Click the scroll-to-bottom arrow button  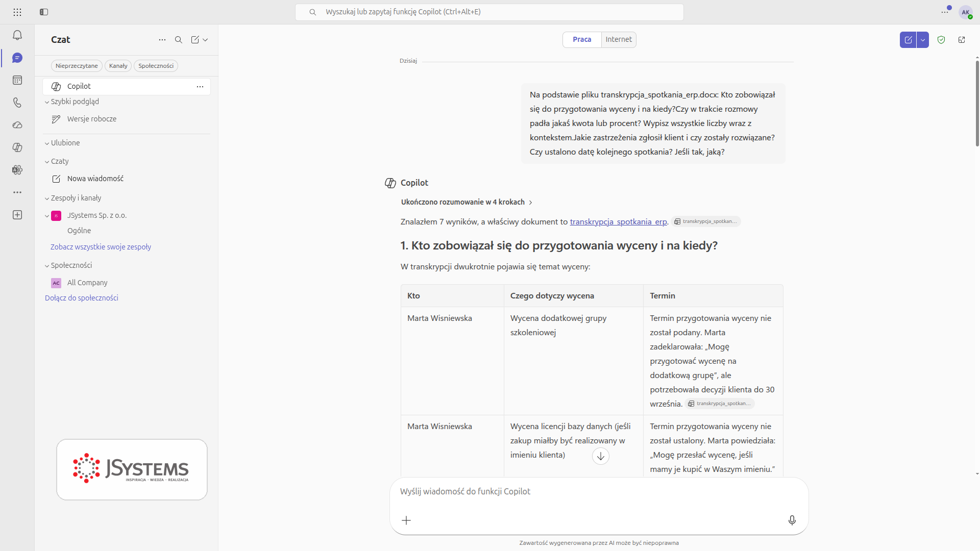601,456
